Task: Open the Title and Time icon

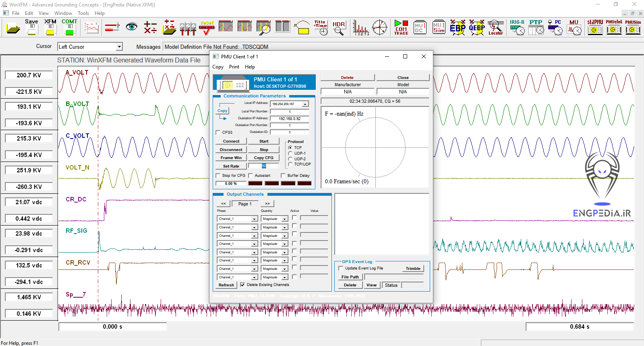Action: pos(321,27)
